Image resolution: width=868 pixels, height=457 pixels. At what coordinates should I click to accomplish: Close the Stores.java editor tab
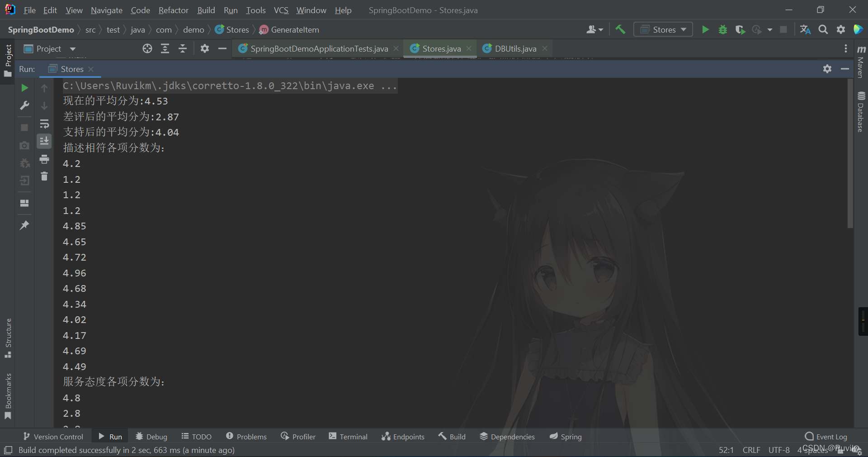coord(469,48)
